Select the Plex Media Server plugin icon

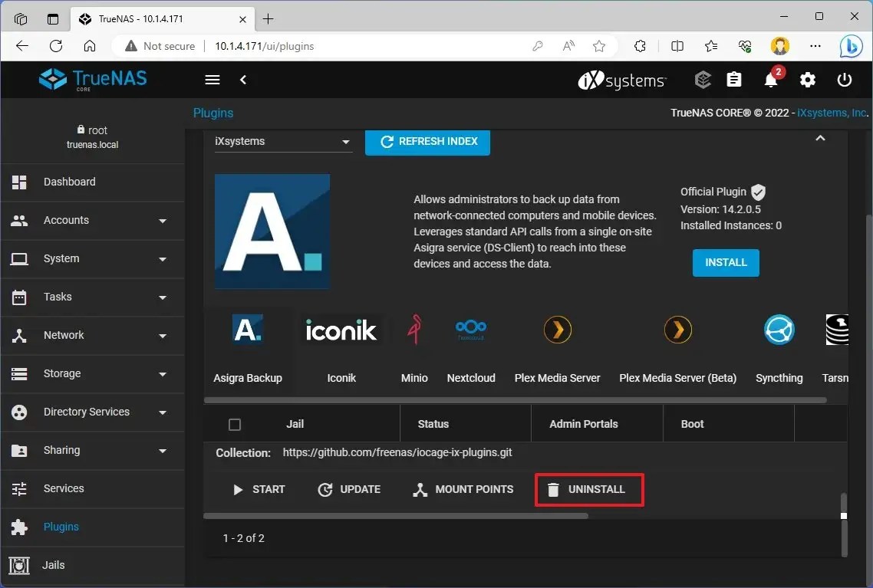(557, 330)
